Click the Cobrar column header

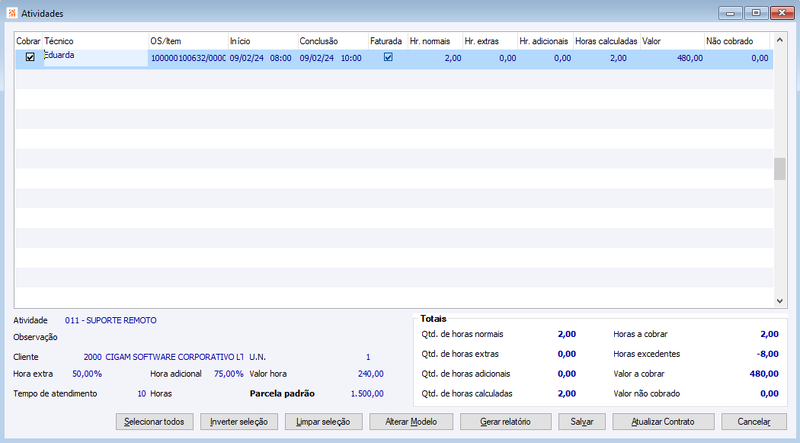tap(29, 41)
